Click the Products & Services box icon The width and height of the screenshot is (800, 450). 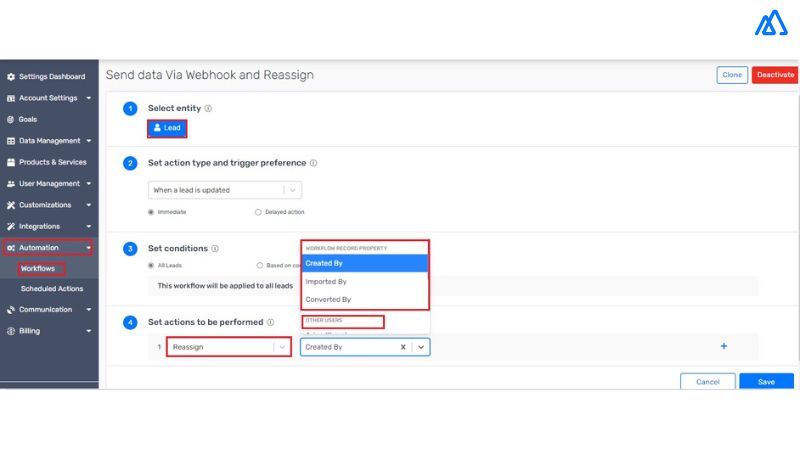(x=11, y=162)
